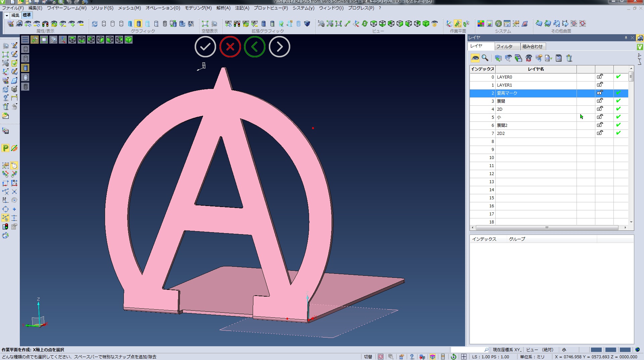The width and height of the screenshot is (644, 360).
Task: Toggle lock icon for LAYER0
Action: (x=600, y=76)
